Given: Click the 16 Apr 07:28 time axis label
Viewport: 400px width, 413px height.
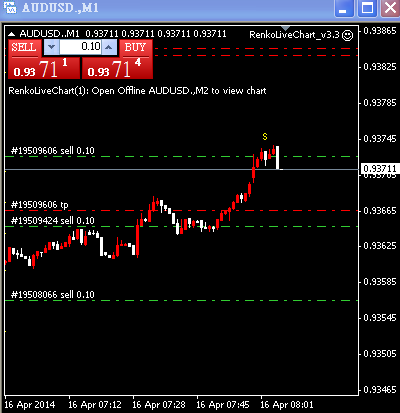Looking at the screenshot, I should click(159, 405).
